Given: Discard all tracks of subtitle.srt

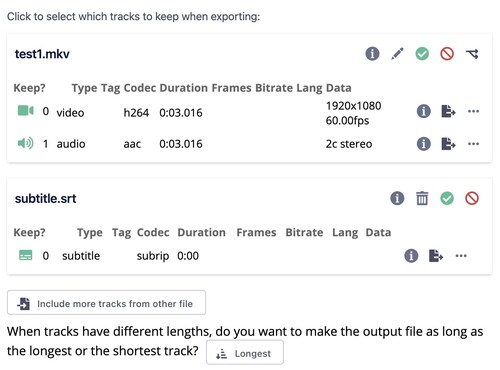Looking at the screenshot, I should 472,198.
